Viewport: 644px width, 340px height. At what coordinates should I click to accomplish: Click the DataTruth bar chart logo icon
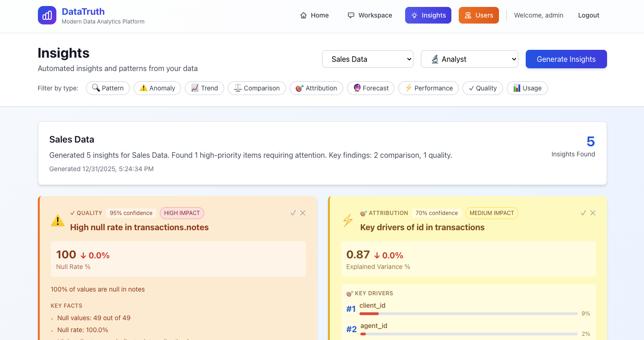click(47, 15)
